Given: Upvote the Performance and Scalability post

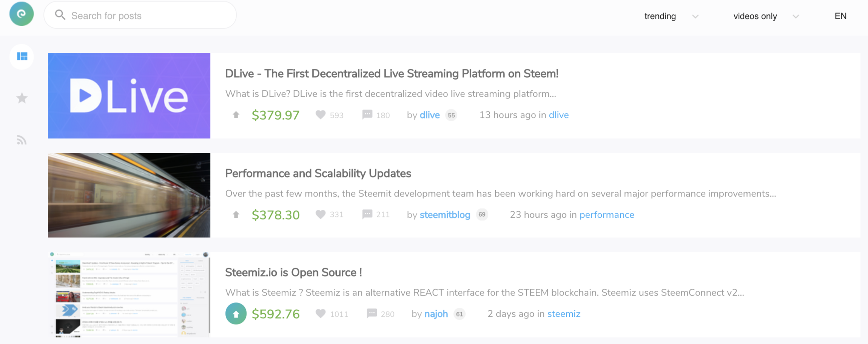Looking at the screenshot, I should coord(236,215).
